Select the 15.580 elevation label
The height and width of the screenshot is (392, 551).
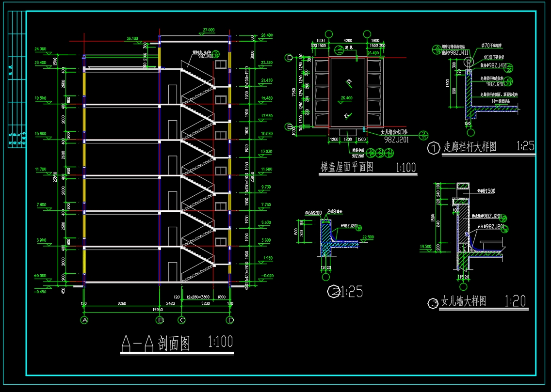(x=267, y=134)
